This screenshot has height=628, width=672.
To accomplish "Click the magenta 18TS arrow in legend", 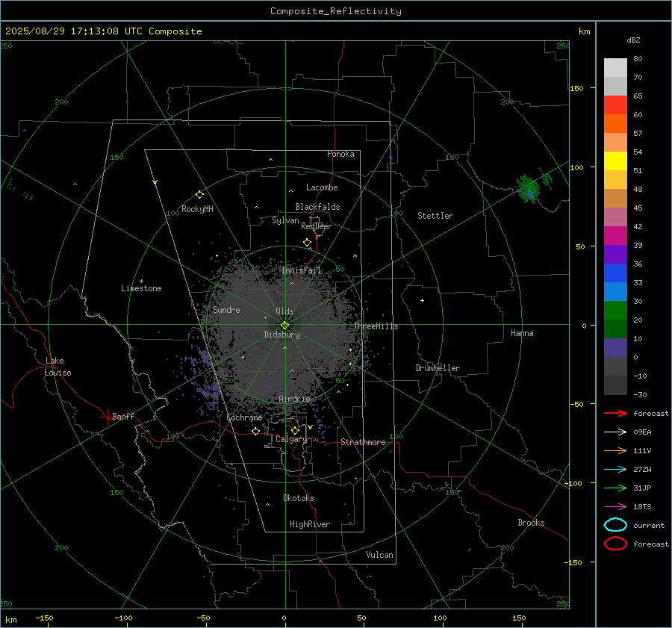I will tap(615, 507).
